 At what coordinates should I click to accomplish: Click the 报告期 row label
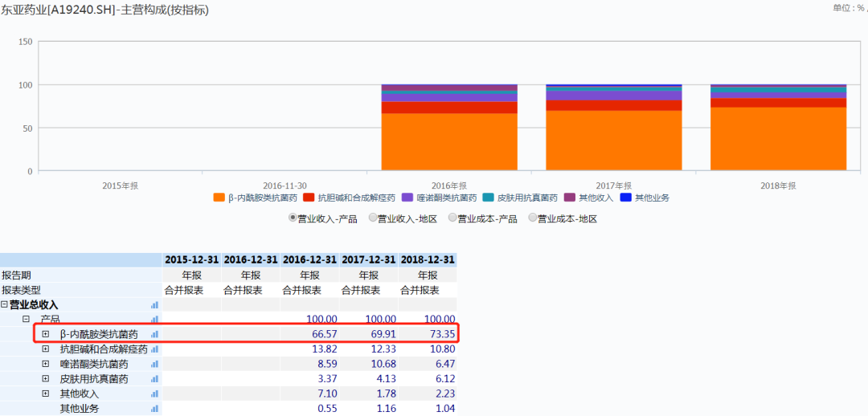(16, 275)
